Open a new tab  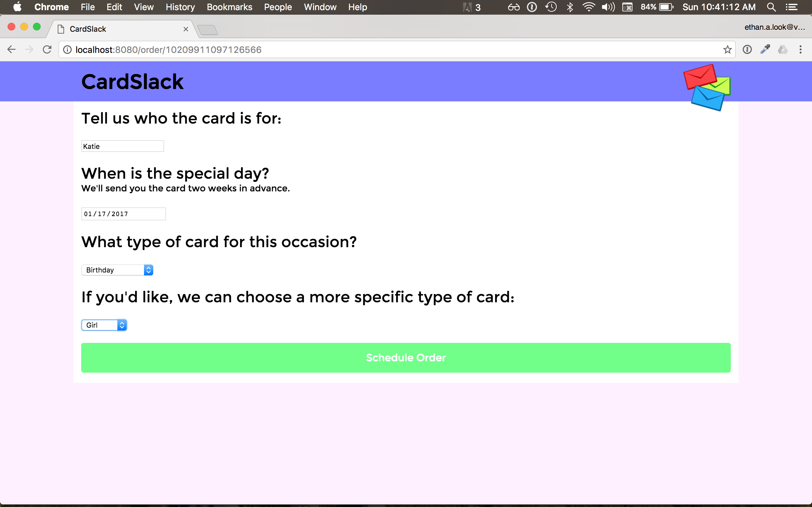pyautogui.click(x=208, y=30)
